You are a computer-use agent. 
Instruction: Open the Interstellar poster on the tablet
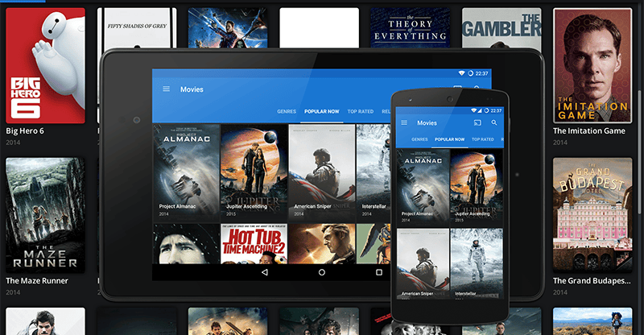[374, 172]
